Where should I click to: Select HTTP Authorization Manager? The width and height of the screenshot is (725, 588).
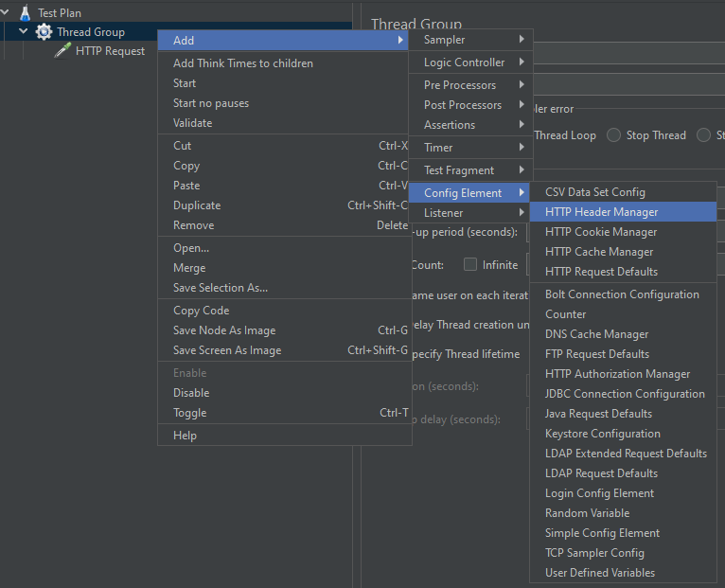click(623, 374)
